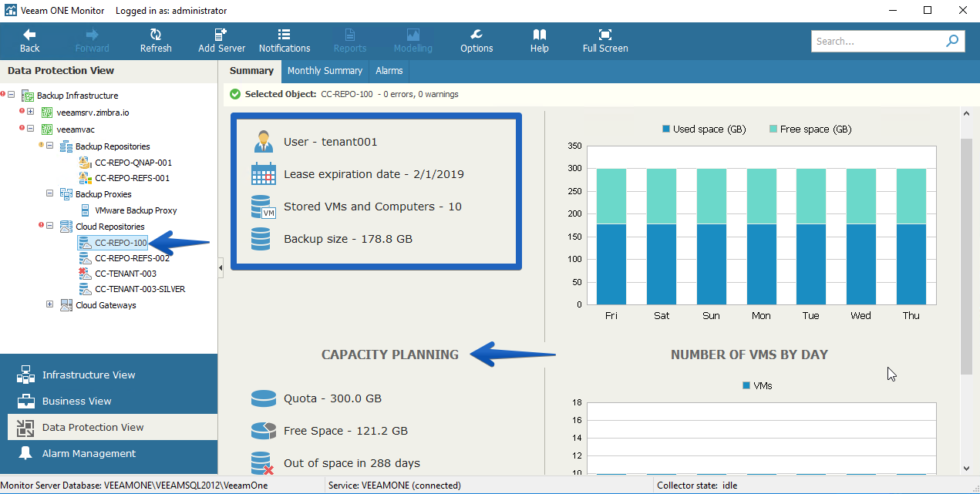980x494 pixels.
Task: Switch to Full Screen mode
Action: coord(605,41)
